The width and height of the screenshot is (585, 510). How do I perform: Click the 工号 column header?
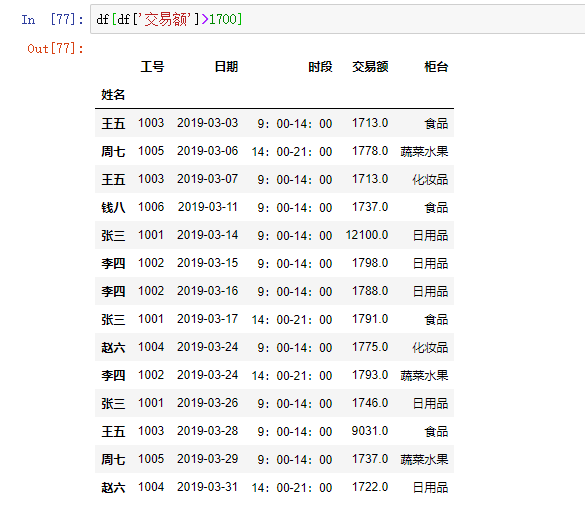tap(152, 67)
